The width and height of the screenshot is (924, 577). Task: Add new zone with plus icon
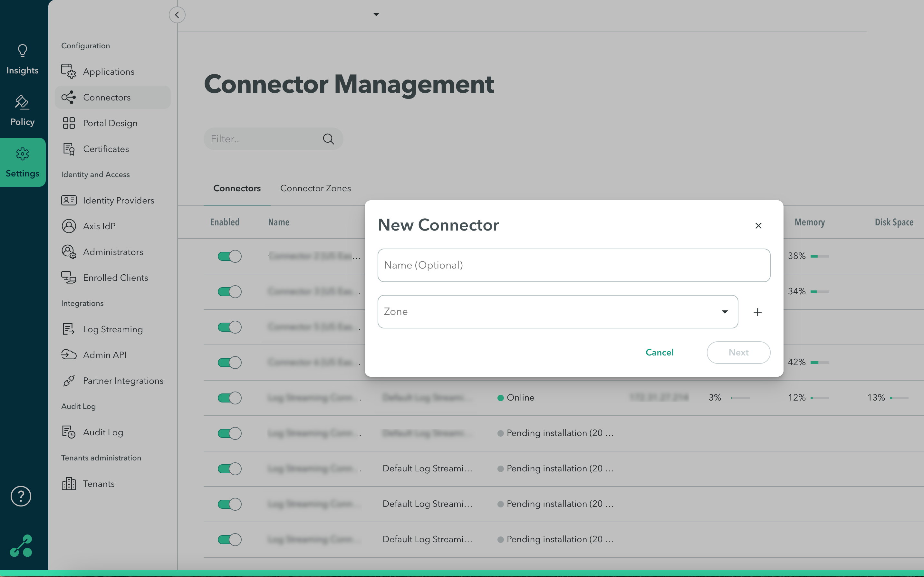757,312
